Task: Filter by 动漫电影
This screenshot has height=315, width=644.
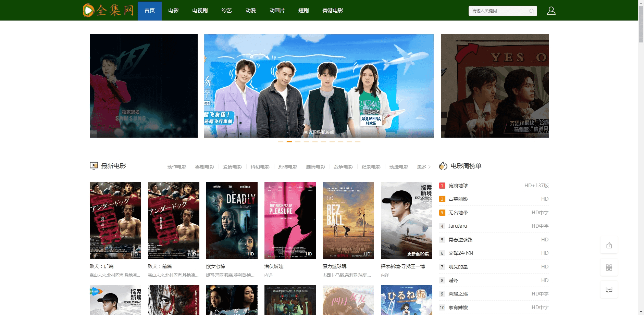Action: 399,167
